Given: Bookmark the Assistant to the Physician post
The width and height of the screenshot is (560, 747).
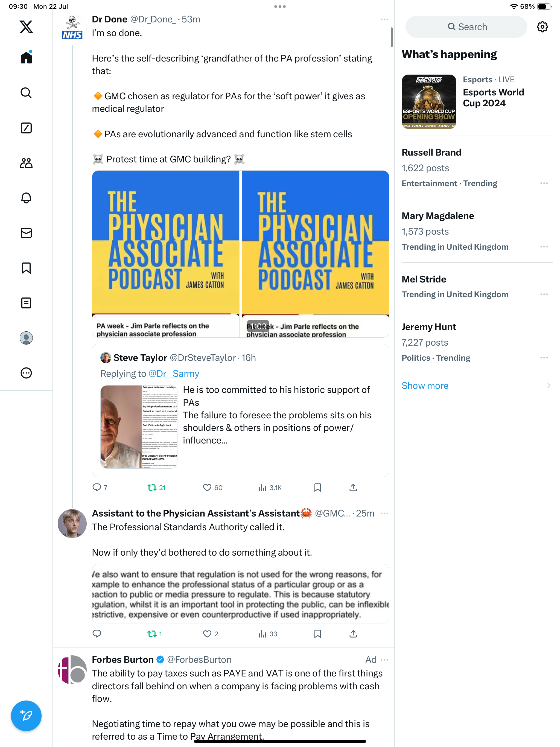Looking at the screenshot, I should (317, 634).
